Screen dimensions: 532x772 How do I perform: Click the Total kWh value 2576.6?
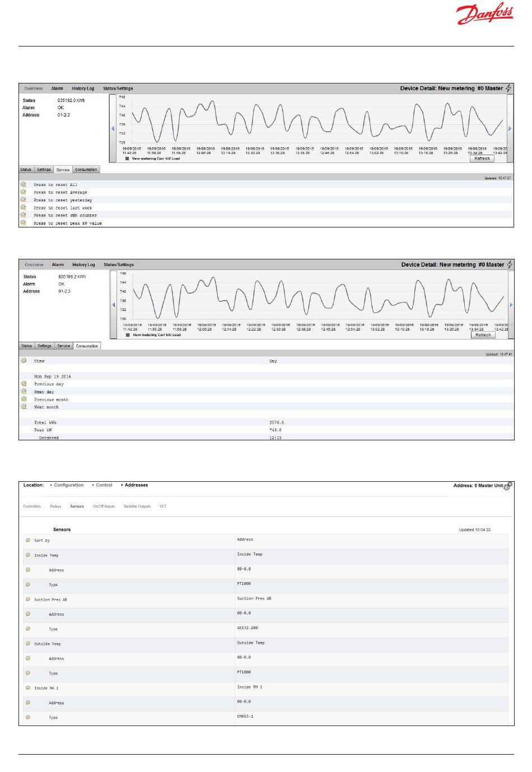click(277, 422)
